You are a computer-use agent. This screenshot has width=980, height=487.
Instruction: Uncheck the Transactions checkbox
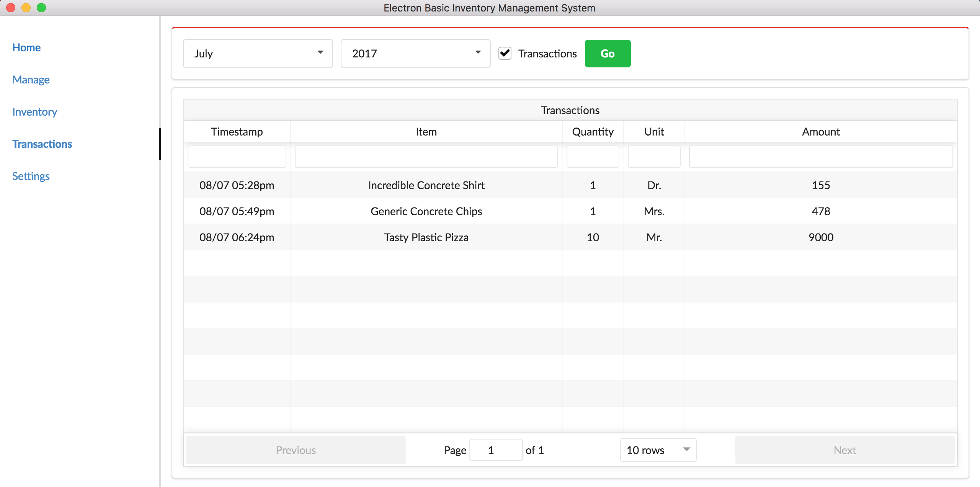coord(505,53)
